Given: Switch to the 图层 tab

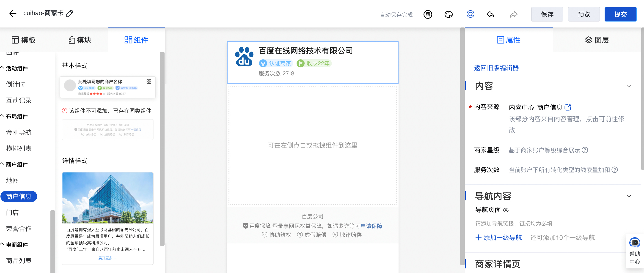Looking at the screenshot, I should [x=597, y=40].
